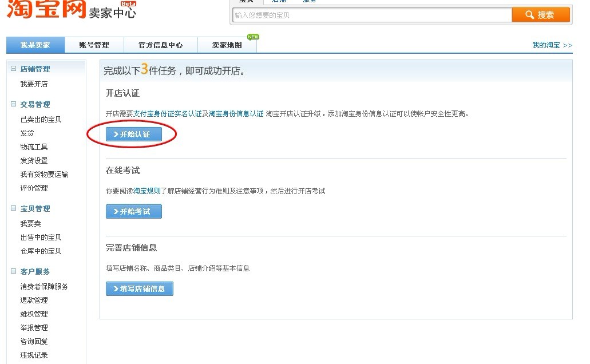Switch to the 卖家地图 tab
The height and width of the screenshot is (364, 590).
(226, 45)
